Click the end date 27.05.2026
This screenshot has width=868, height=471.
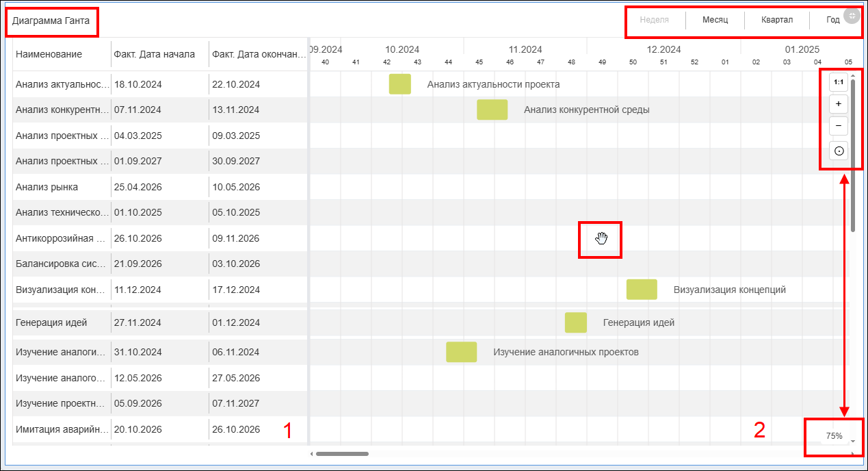tap(237, 378)
